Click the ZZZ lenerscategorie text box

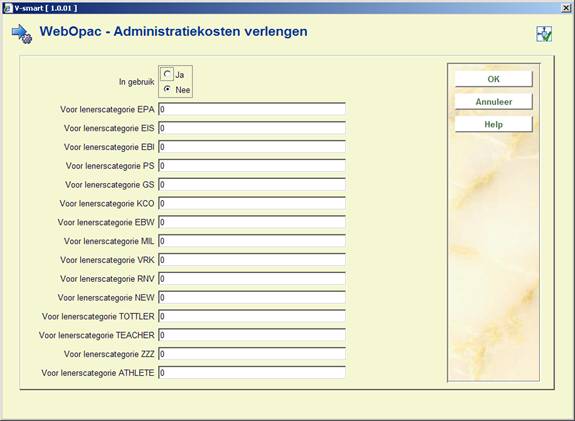click(x=252, y=354)
